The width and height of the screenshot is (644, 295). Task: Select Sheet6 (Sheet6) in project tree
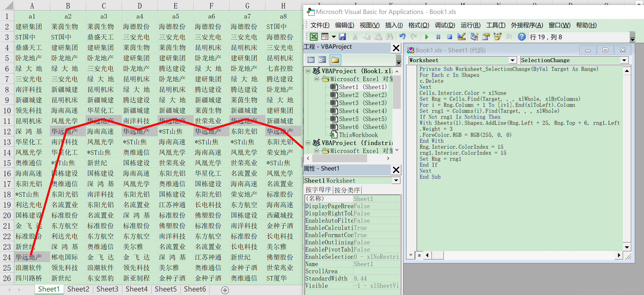point(363,127)
